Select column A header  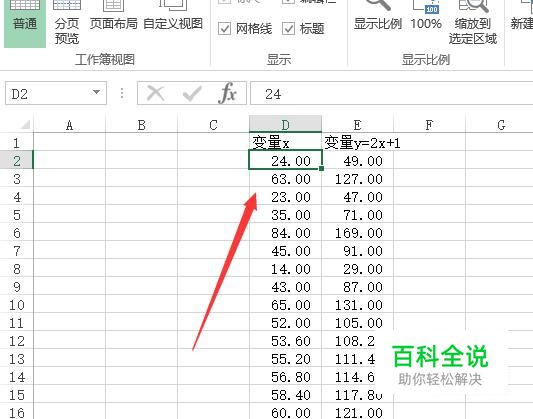pos(69,125)
